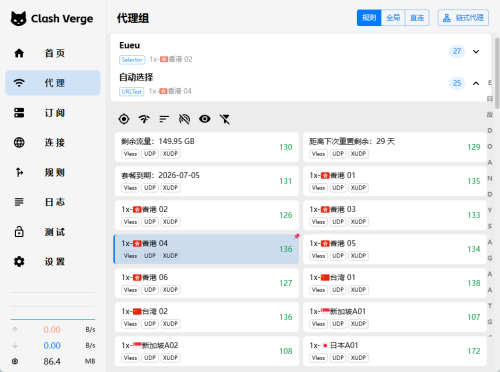This screenshot has width=500, height=372.
Task: Click the server icon beside 订阅
Action: (x=19, y=113)
